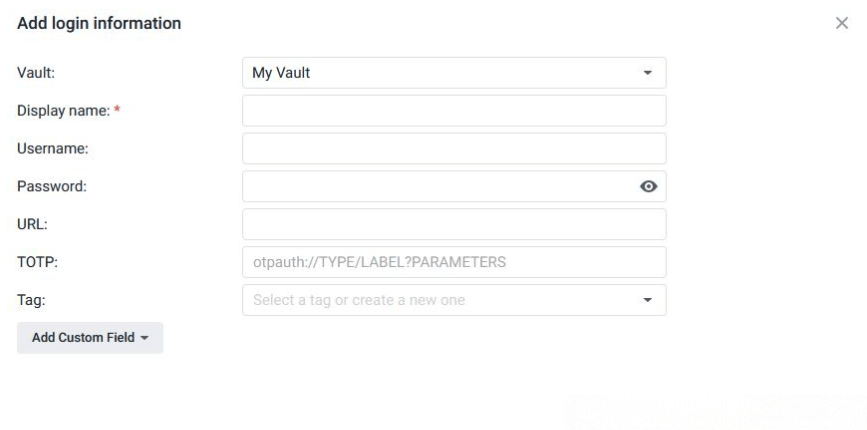Open the Tag dropdown arrow

(x=647, y=300)
